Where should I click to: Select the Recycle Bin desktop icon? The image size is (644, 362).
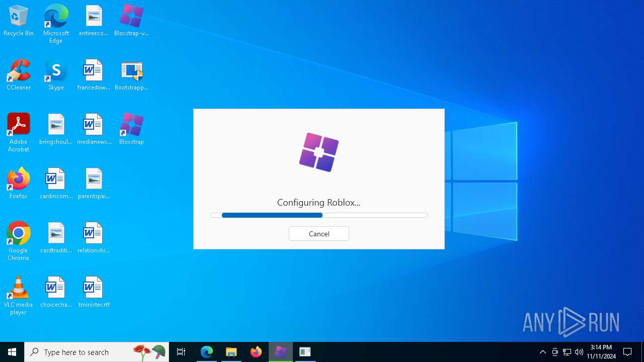coord(19,21)
